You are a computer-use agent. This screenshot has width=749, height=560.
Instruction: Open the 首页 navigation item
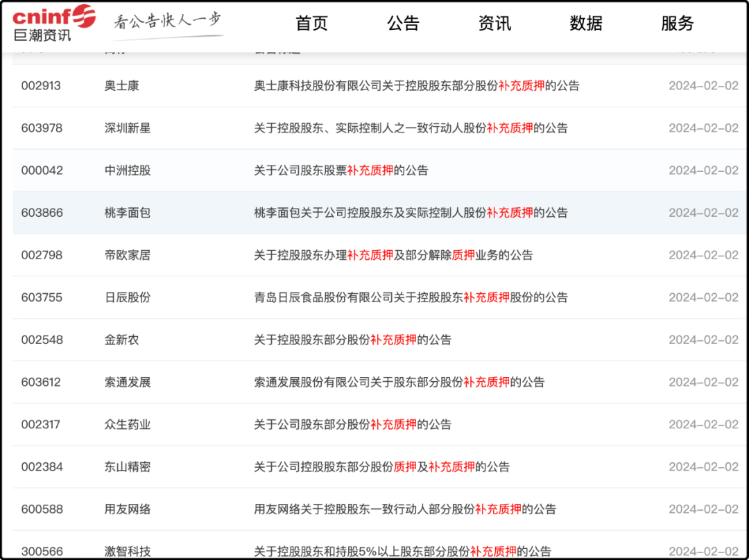tap(311, 24)
